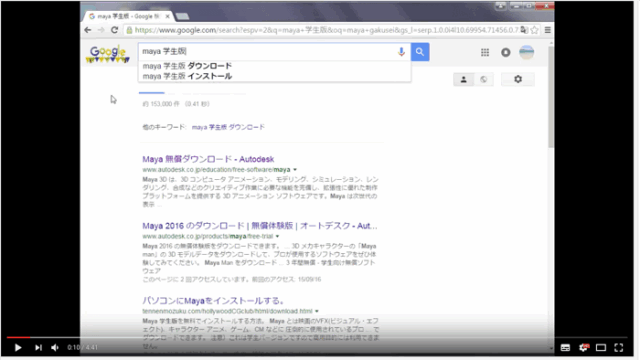Image resolution: width=640 pixels, height=360 pixels.
Task: Click the Google logo
Action: coord(108,53)
